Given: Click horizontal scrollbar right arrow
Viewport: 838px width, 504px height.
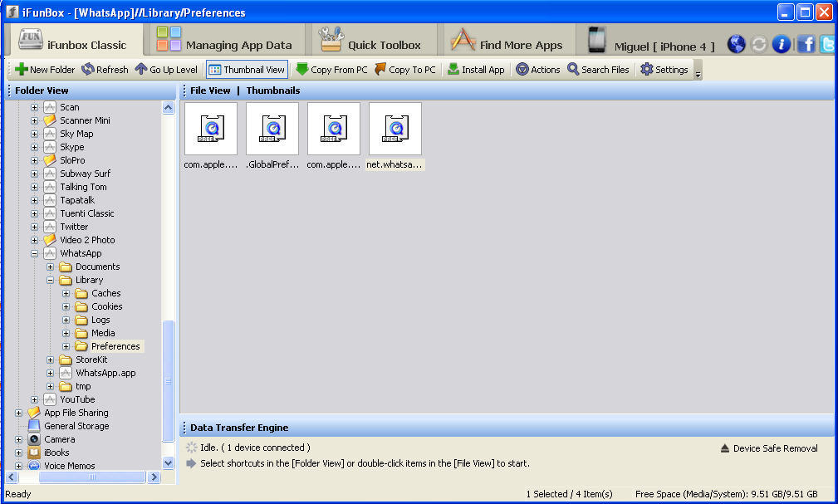Looking at the screenshot, I should [154, 477].
